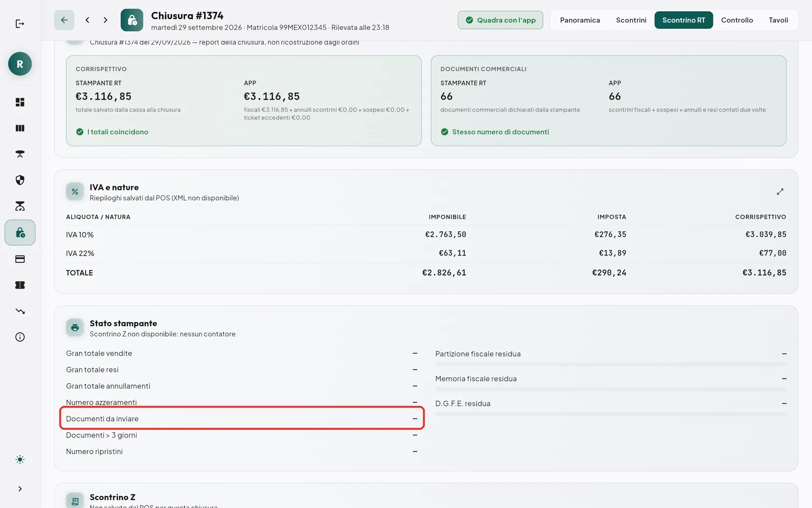The width and height of the screenshot is (812, 508).
Task: Select the highlighted lock-with-clock sidebar icon
Action: (x=20, y=233)
